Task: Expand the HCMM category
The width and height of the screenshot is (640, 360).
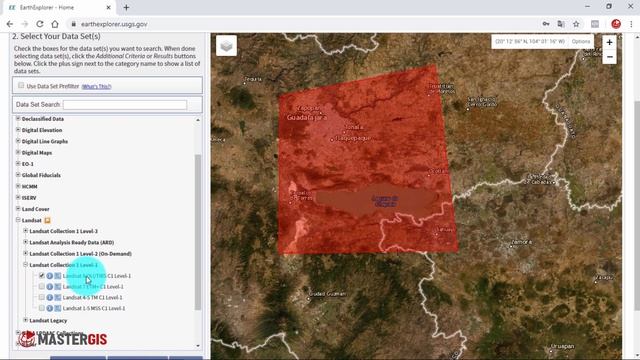Action: (x=18, y=186)
